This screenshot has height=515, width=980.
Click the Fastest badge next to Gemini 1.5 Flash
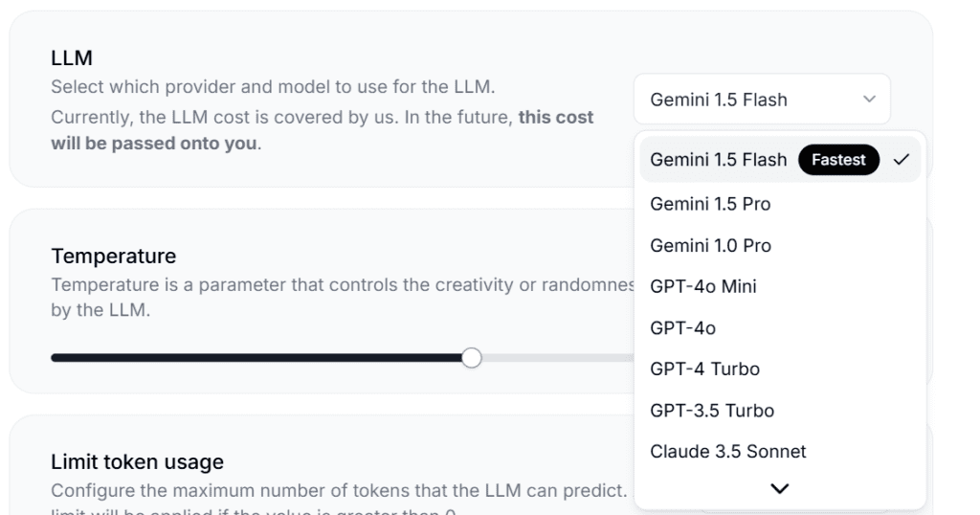point(838,160)
